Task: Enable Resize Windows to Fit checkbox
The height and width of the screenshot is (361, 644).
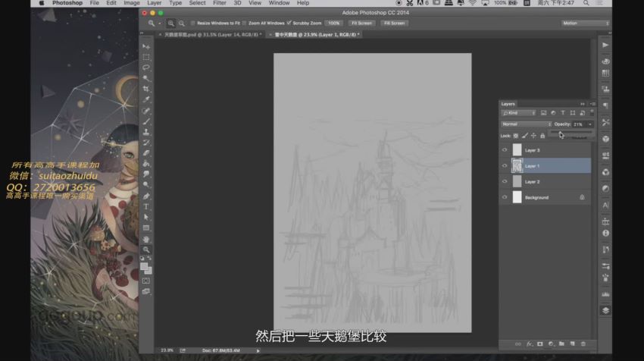Action: (192, 24)
